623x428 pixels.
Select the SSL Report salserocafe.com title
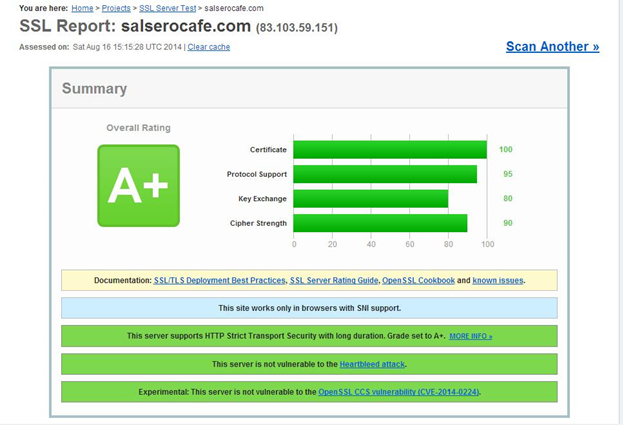click(135, 26)
